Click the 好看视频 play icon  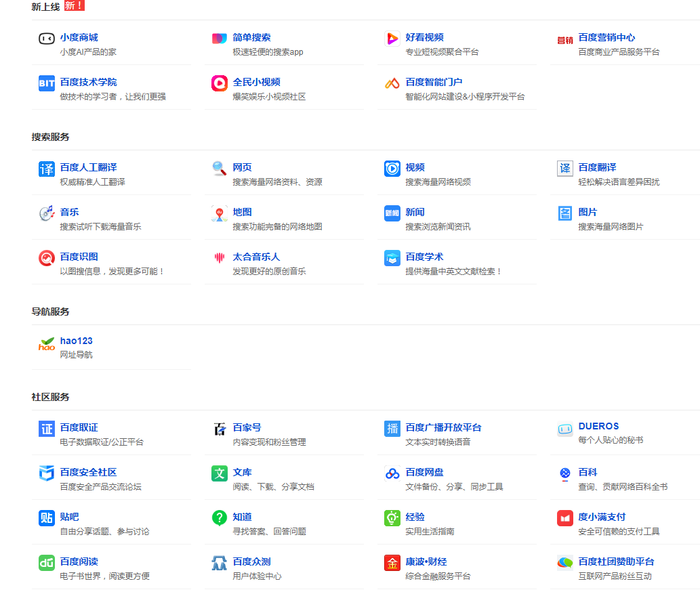[x=392, y=39]
